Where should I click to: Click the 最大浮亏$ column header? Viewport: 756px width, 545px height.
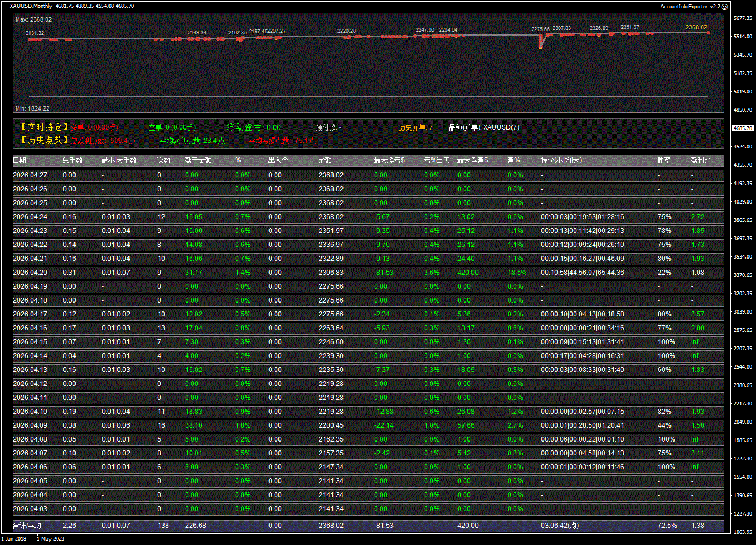click(389, 161)
